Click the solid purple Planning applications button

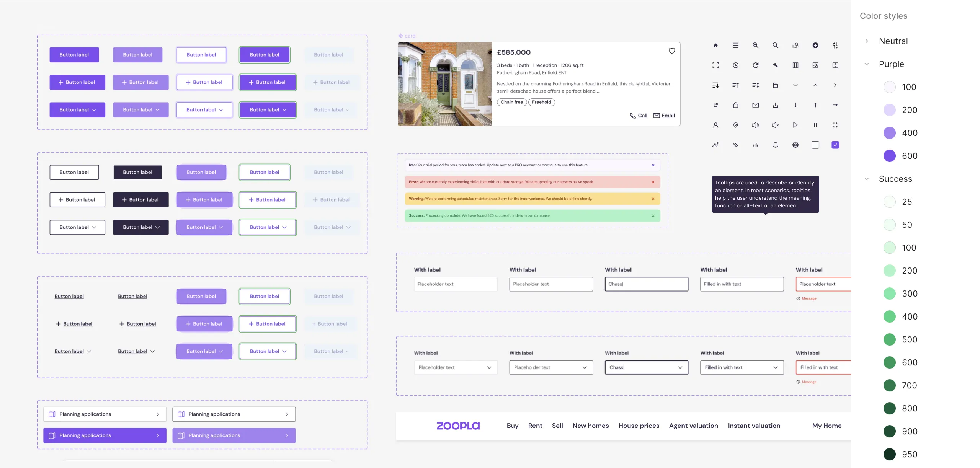pyautogui.click(x=105, y=435)
